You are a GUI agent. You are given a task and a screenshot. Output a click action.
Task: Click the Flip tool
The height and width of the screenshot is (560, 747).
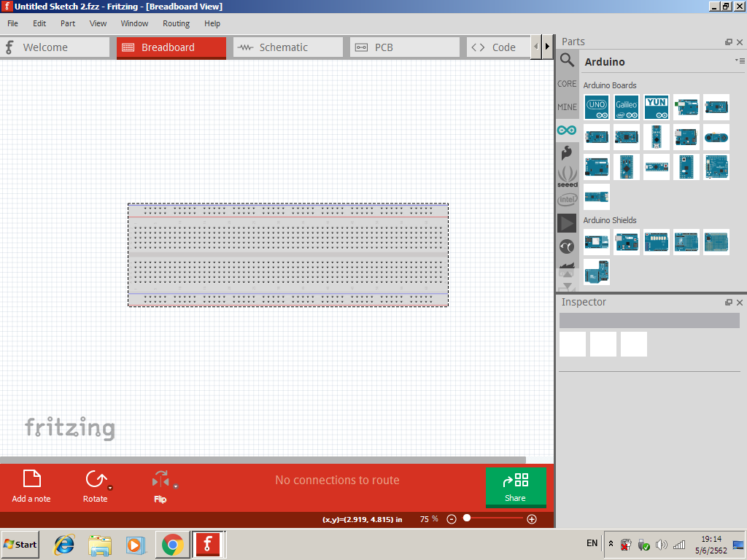(160, 486)
